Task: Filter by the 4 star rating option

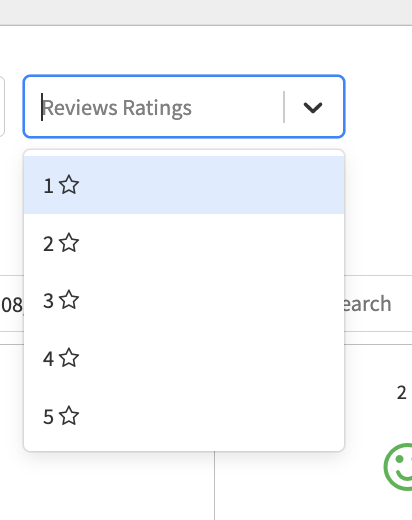Action: (x=184, y=358)
